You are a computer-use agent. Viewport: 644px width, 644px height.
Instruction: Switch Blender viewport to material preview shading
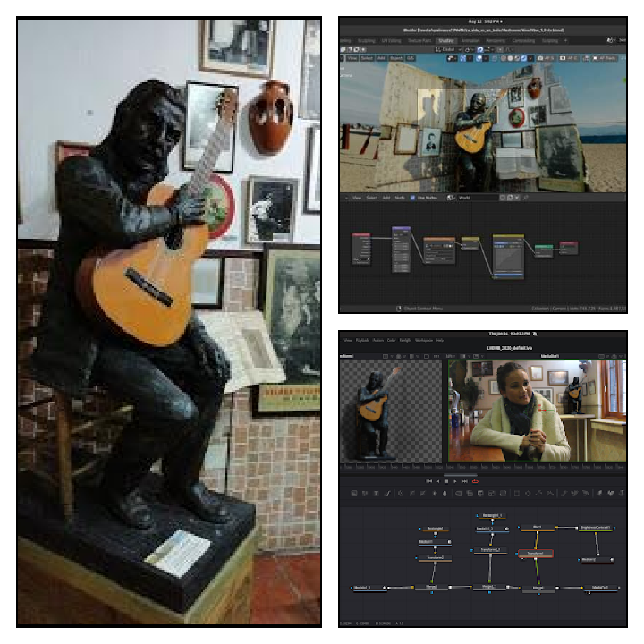(x=517, y=58)
